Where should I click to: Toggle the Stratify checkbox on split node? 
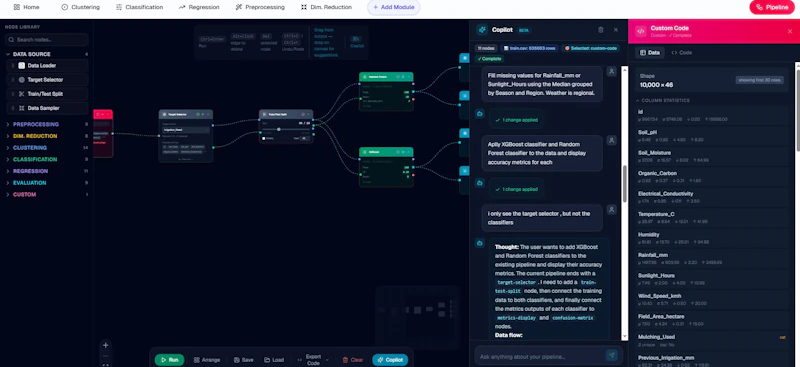(264, 138)
